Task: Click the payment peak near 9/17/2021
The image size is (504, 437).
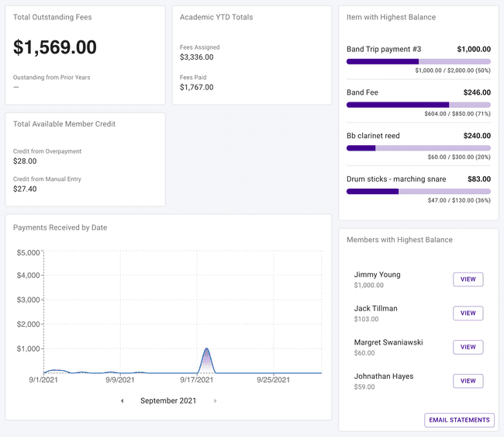Action: 206,351
